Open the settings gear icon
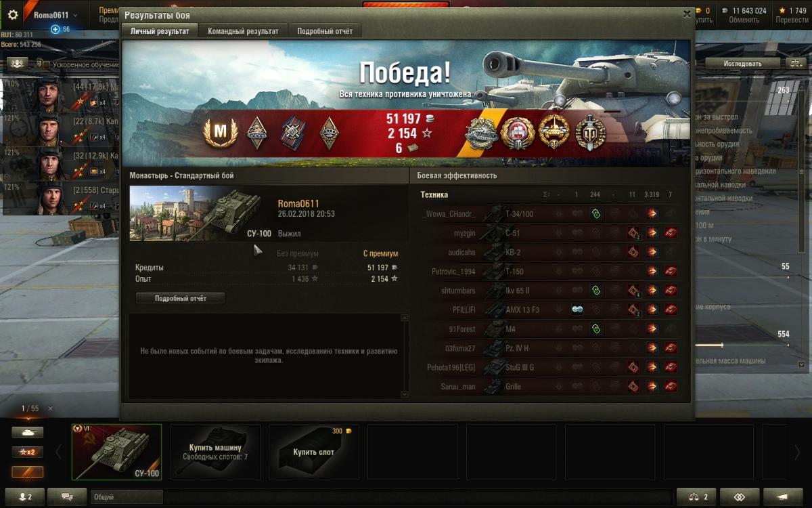The height and width of the screenshot is (508, 812). click(x=13, y=14)
